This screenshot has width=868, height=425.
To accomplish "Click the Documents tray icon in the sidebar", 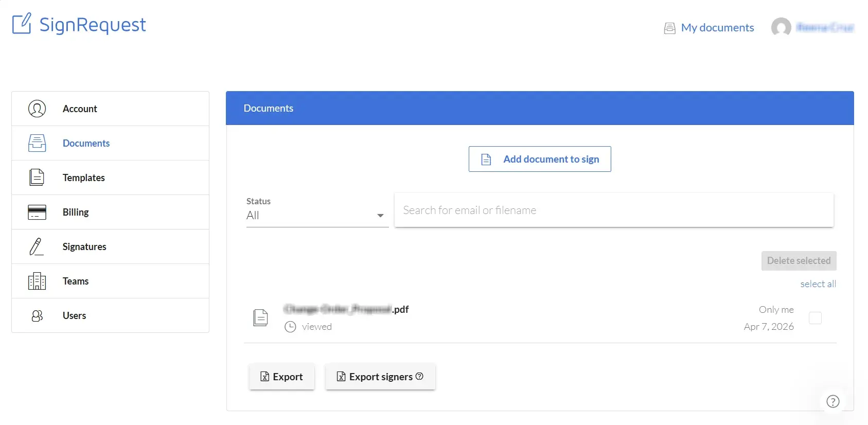I will [x=37, y=143].
